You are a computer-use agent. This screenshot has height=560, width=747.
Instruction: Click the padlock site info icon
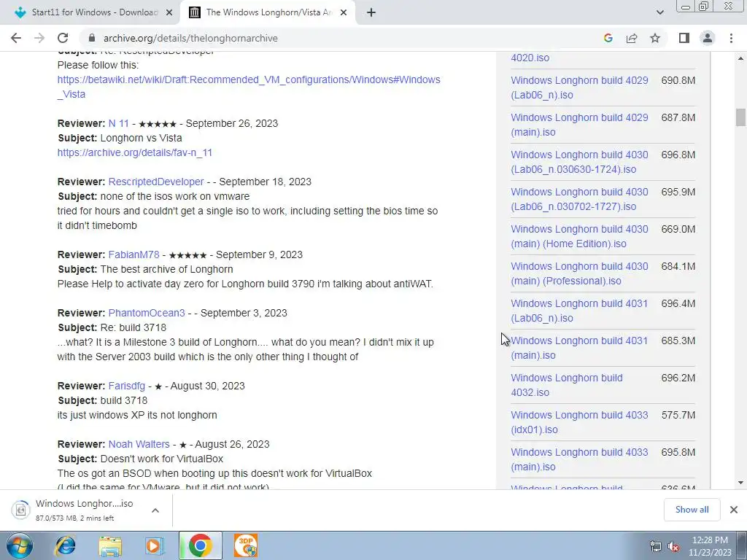92,38
